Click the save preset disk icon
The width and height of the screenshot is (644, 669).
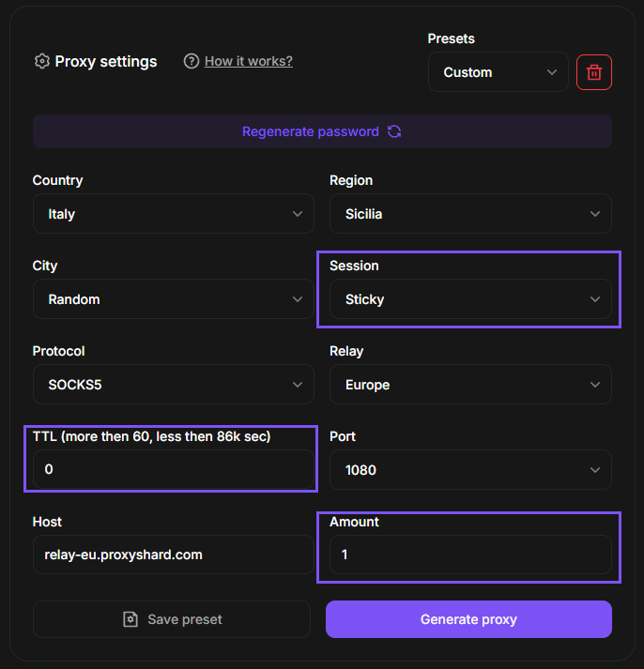[130, 619]
